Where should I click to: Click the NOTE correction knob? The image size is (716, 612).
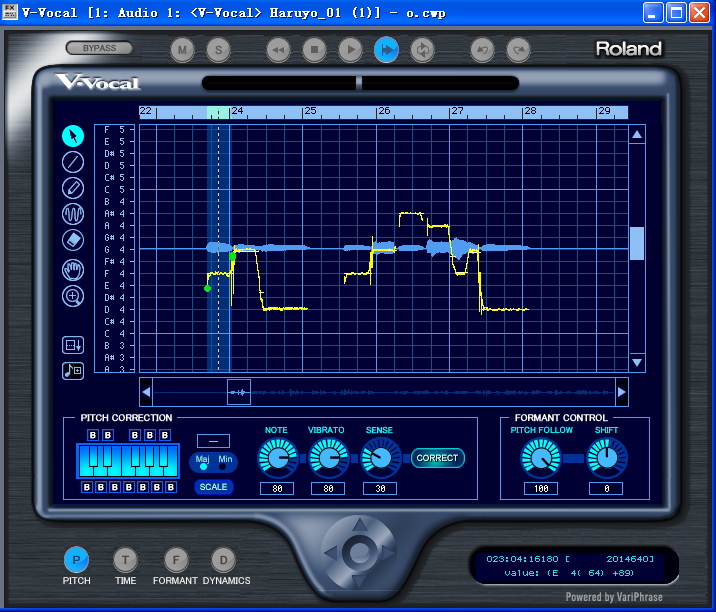coord(278,458)
